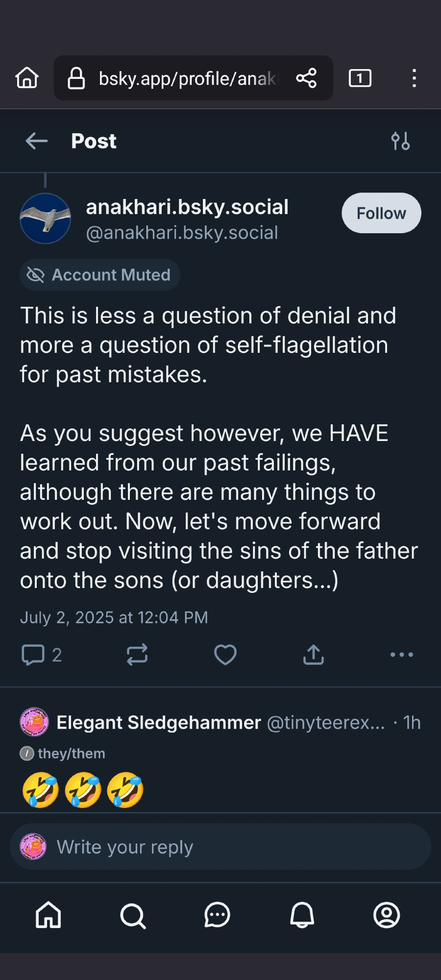Open browser tab switcher showing 1
This screenshot has width=441, height=980.
(x=360, y=78)
